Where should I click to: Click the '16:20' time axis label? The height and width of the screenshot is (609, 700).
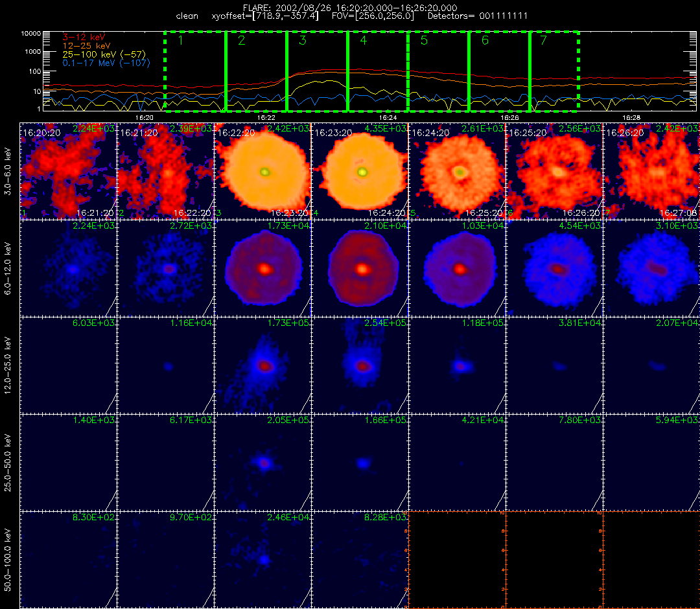pyautogui.click(x=144, y=117)
